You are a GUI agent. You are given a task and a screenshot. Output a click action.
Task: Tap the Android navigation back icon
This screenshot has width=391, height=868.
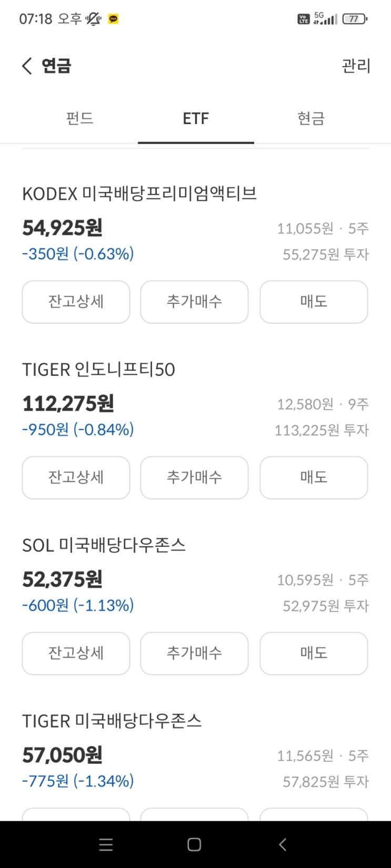click(x=283, y=844)
